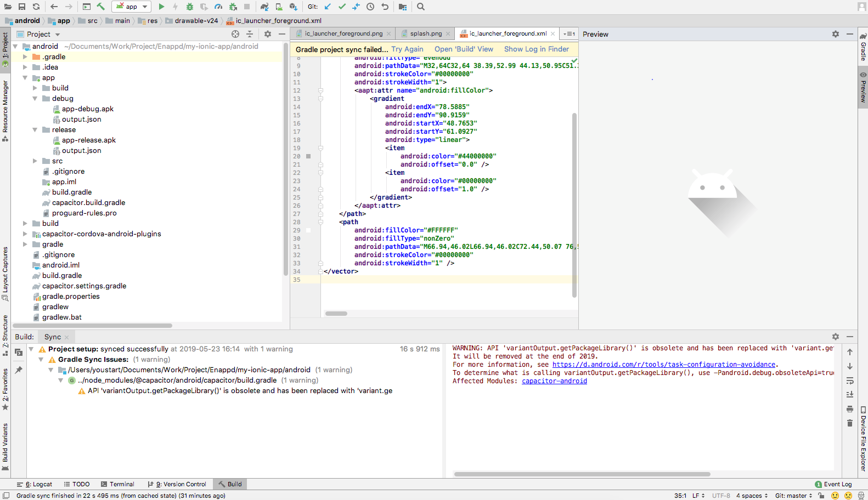
Task: Update project via Git blue arrow
Action: (x=328, y=7)
